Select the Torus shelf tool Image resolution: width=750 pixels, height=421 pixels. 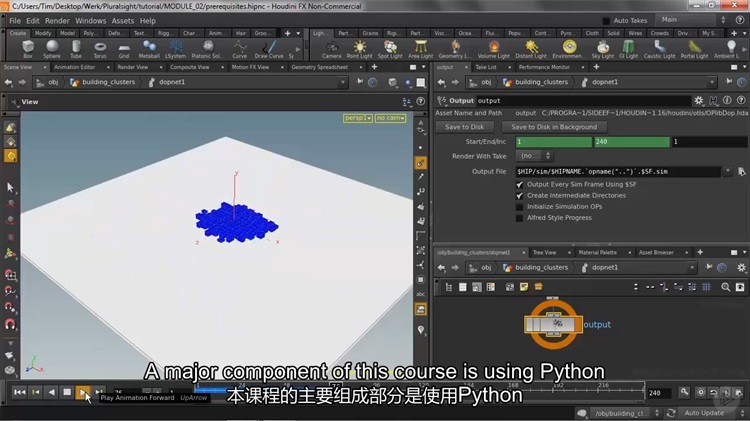click(100, 49)
